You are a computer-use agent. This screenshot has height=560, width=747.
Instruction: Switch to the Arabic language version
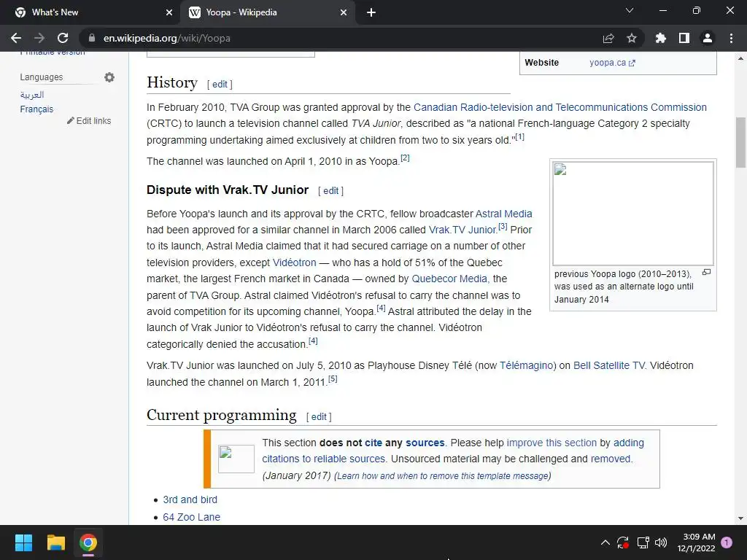tap(32, 95)
